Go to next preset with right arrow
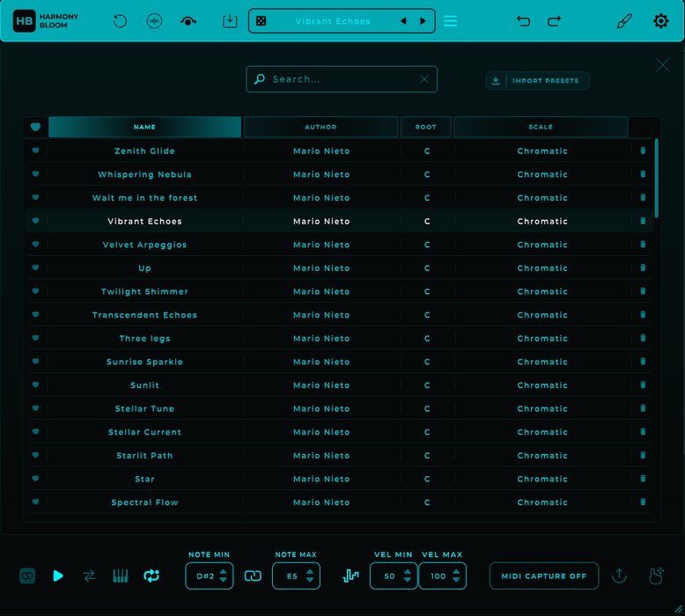Image resolution: width=685 pixels, height=616 pixels. click(423, 21)
